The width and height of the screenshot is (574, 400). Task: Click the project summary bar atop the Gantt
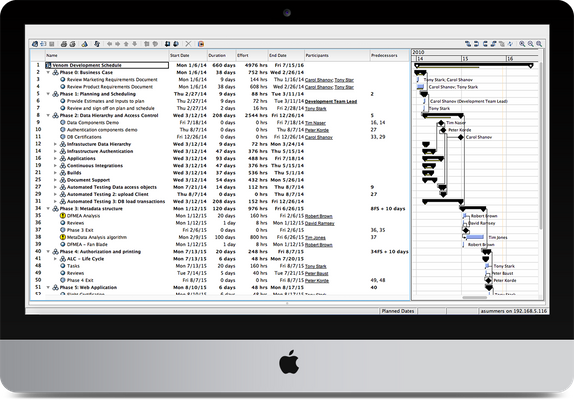point(474,66)
